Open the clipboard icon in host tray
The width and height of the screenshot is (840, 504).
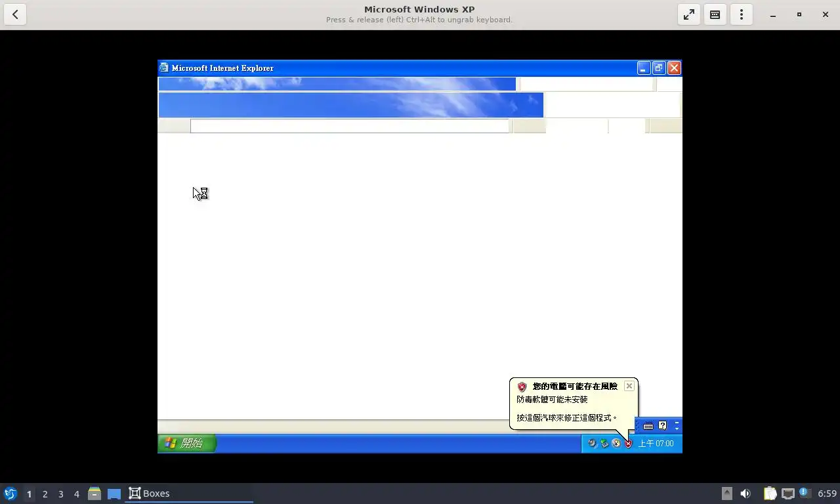coord(770,493)
